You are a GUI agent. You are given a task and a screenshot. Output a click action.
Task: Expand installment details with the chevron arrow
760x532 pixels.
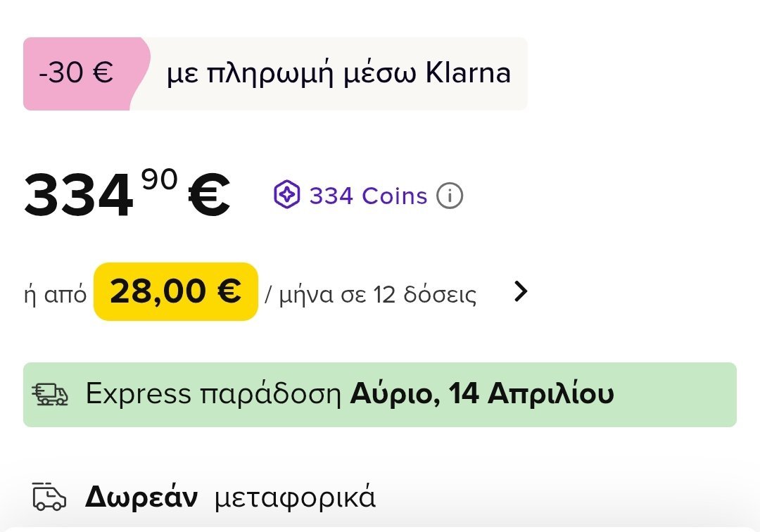click(x=520, y=291)
